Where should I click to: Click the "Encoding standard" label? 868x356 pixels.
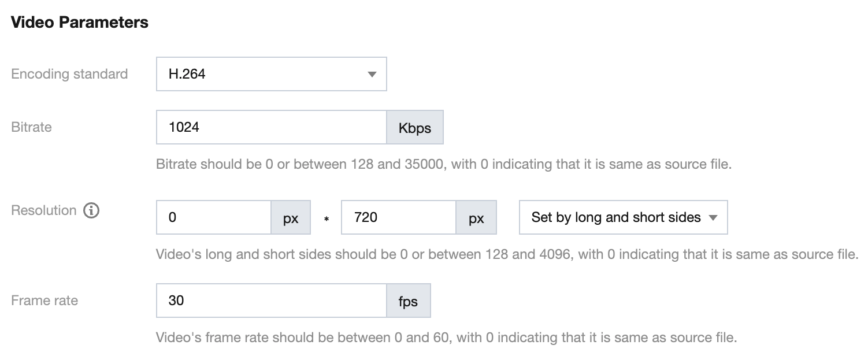[69, 74]
